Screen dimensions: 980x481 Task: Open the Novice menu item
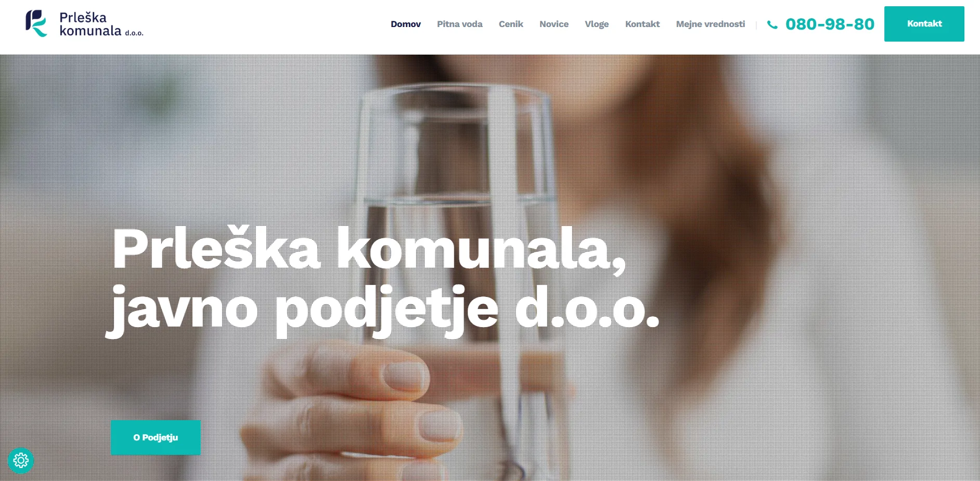pos(554,24)
